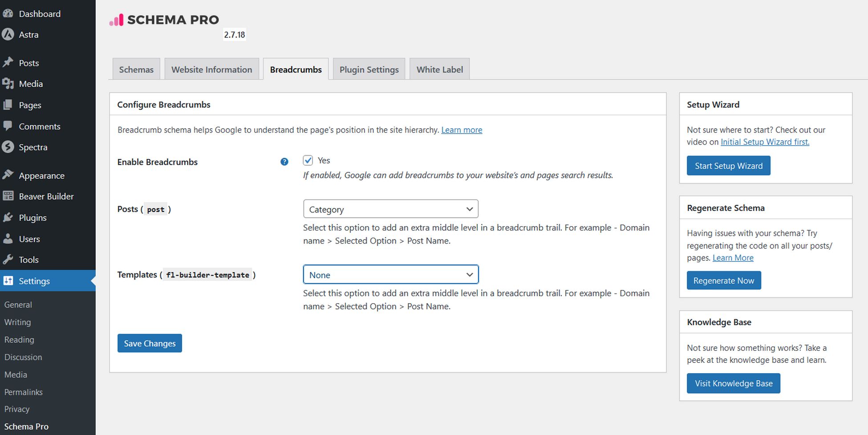Click the Posts pushpin icon
The width and height of the screenshot is (868, 435).
tap(8, 62)
